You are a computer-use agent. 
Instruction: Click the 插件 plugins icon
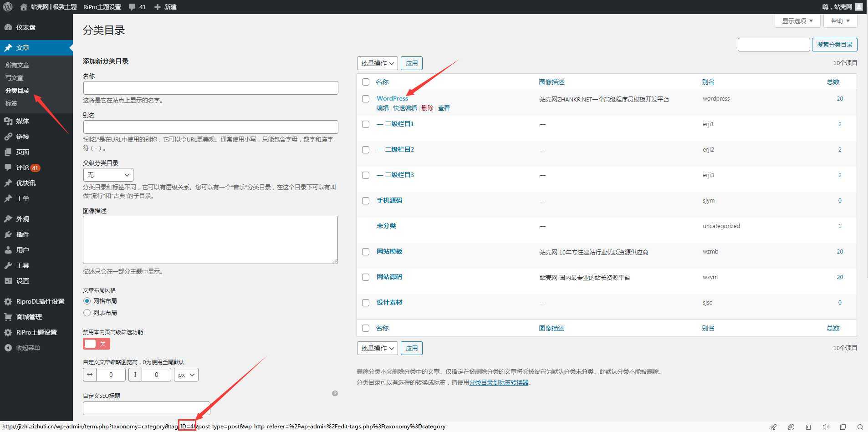[x=8, y=234]
